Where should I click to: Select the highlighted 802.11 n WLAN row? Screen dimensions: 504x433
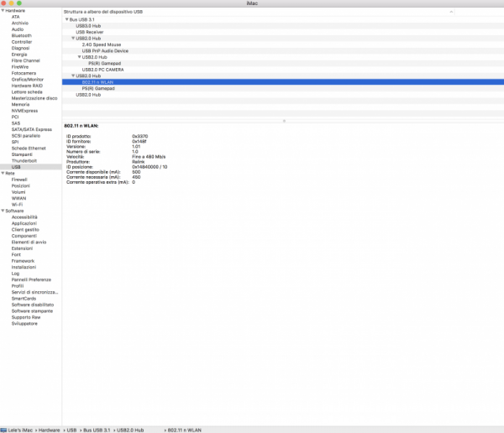coord(283,82)
